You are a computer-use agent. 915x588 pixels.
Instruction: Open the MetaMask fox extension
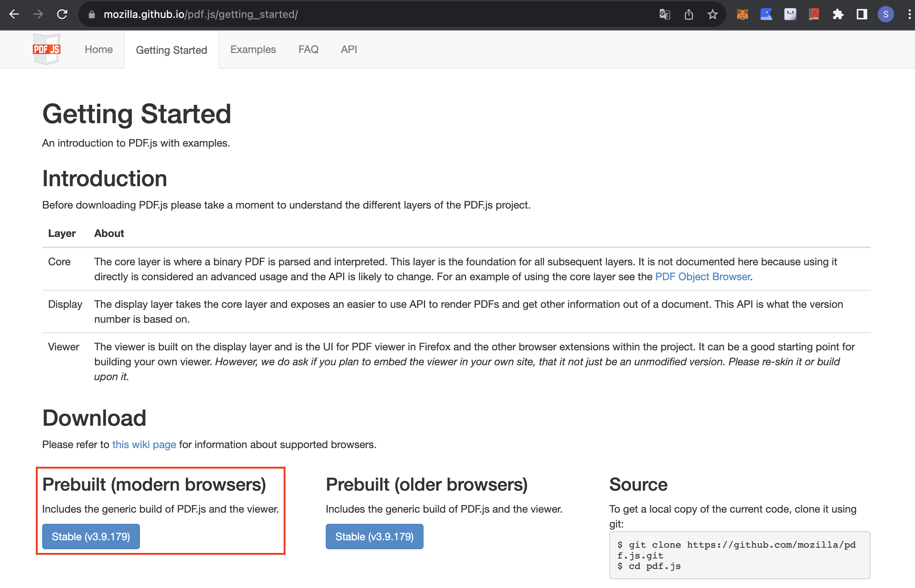(x=742, y=15)
